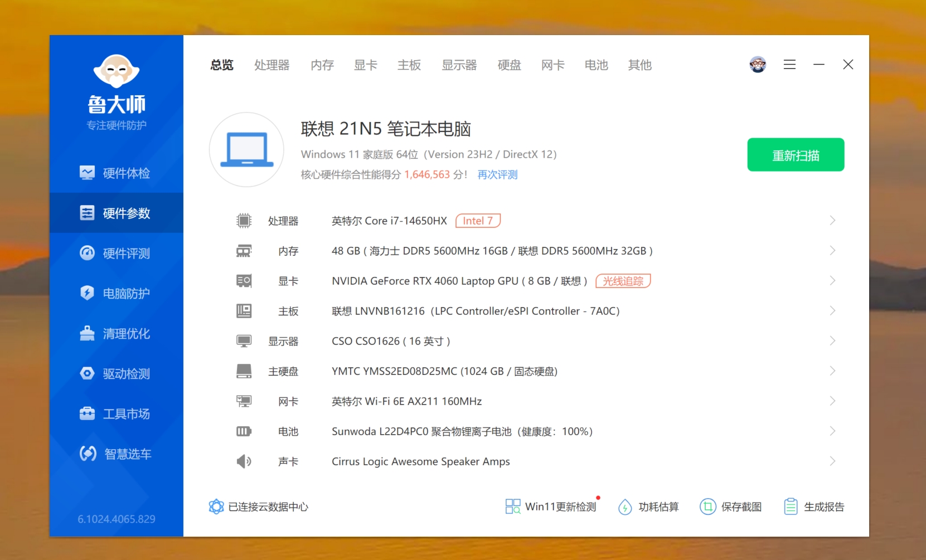The image size is (926, 560).
Task: Click the 鲁大师 logo mascot
Action: click(116, 71)
